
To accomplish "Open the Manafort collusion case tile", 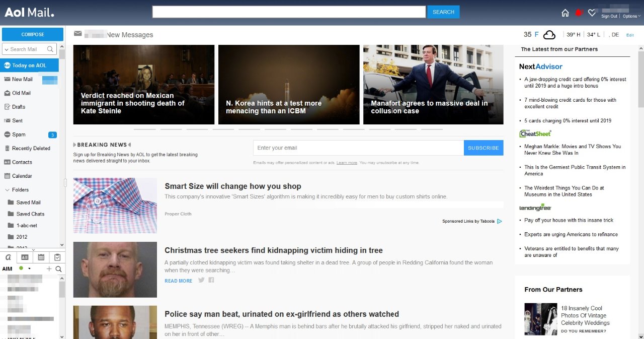I will coord(433,85).
